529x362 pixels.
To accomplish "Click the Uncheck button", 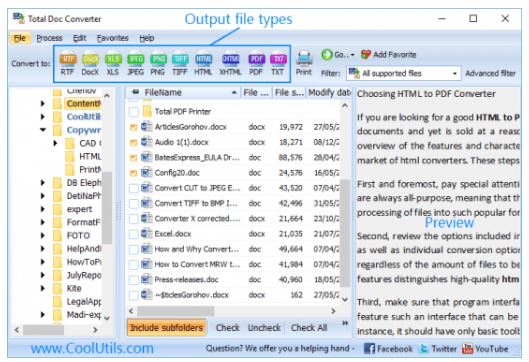I will [264, 328].
